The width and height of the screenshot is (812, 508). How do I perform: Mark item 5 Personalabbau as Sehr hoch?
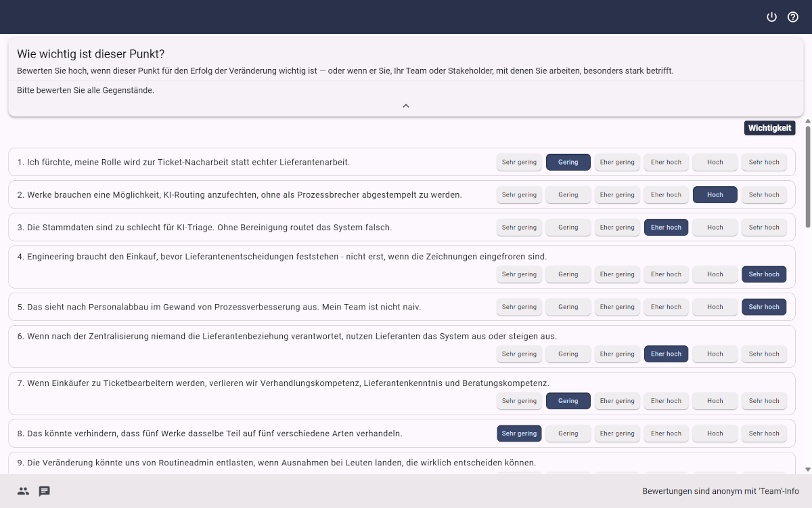coord(764,307)
